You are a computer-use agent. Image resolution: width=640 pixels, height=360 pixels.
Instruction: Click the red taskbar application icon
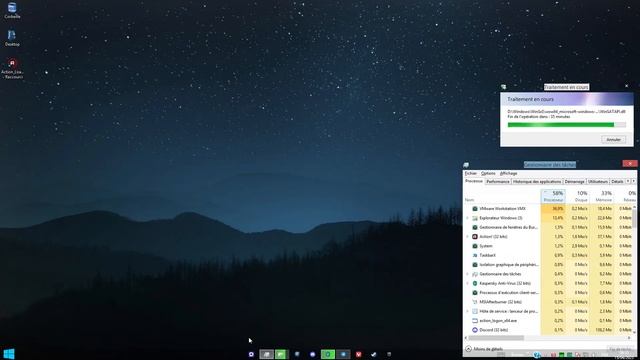click(358, 354)
